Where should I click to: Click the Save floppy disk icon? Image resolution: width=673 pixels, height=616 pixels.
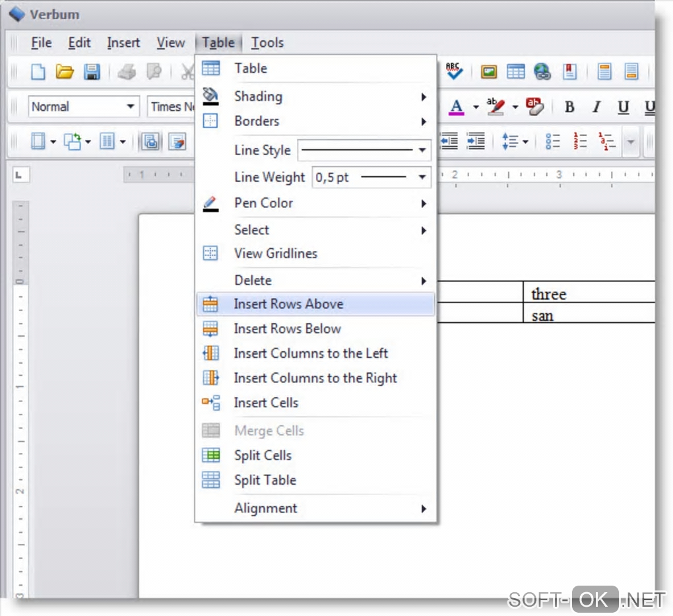92,71
